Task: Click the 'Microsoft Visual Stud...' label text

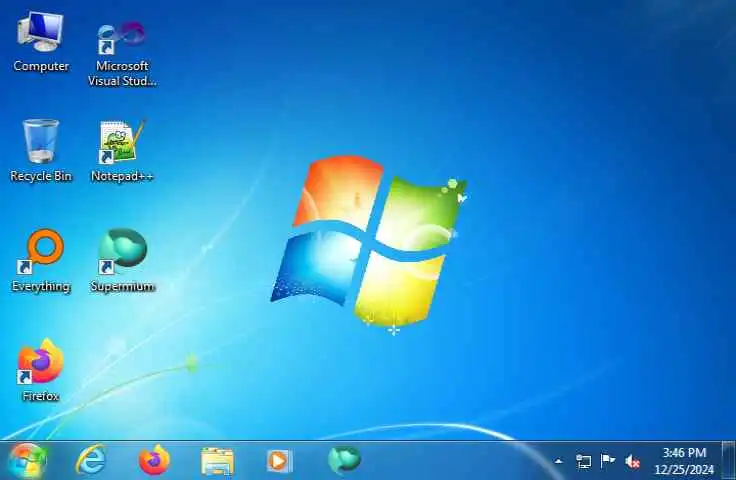Action: [x=122, y=73]
